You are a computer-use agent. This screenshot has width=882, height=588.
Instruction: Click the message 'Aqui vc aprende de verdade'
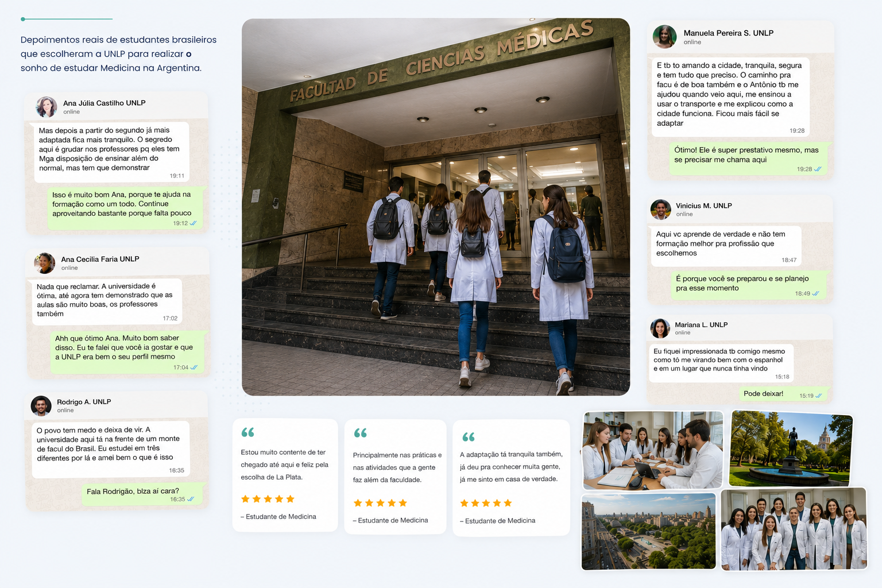[x=726, y=246]
